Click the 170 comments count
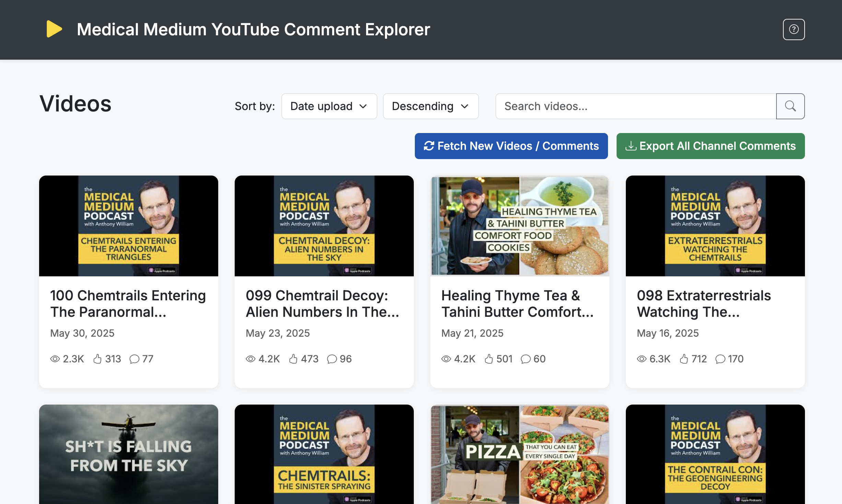842x504 pixels. point(736,359)
